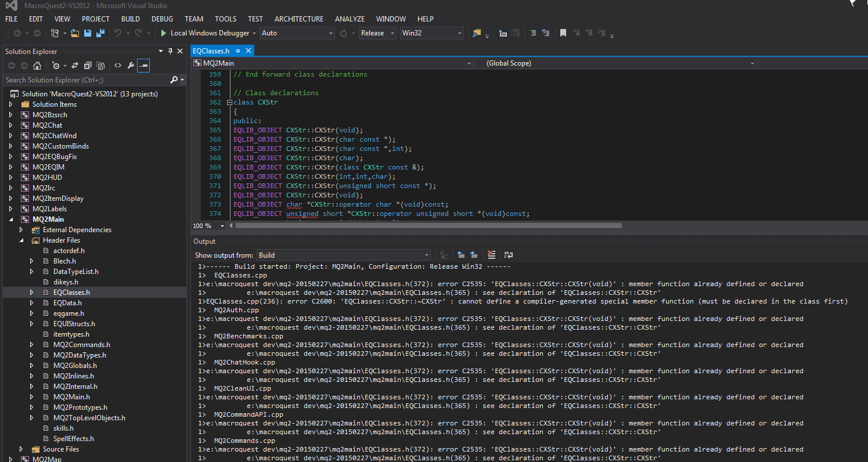This screenshot has width=868, height=462.
Task: Sync Solution Explorer with the active document
Action: click(75, 66)
